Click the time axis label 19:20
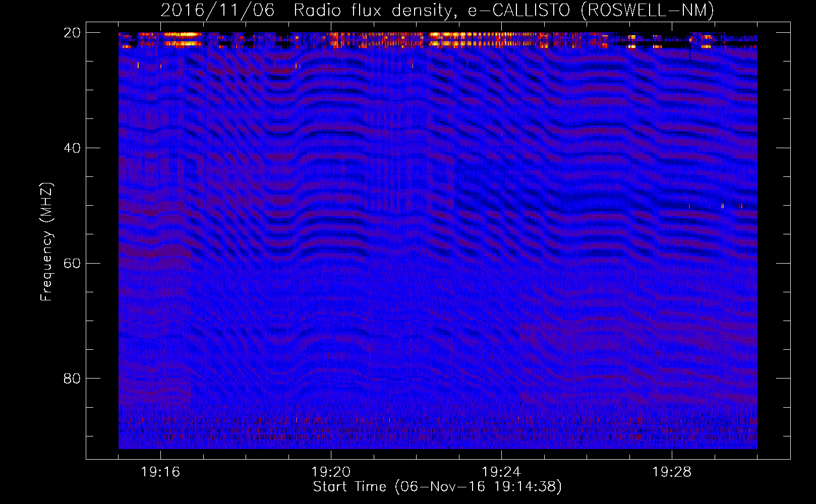The image size is (816, 504). (331, 472)
